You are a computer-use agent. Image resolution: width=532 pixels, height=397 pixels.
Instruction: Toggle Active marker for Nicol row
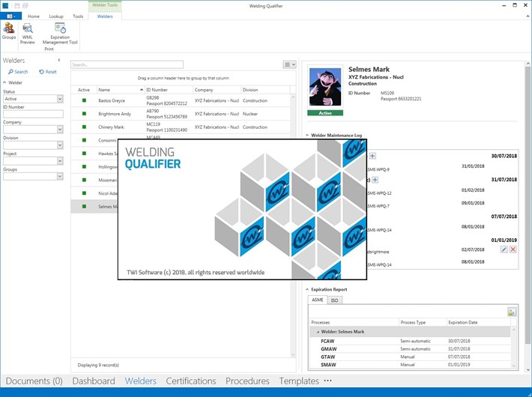[84, 193]
